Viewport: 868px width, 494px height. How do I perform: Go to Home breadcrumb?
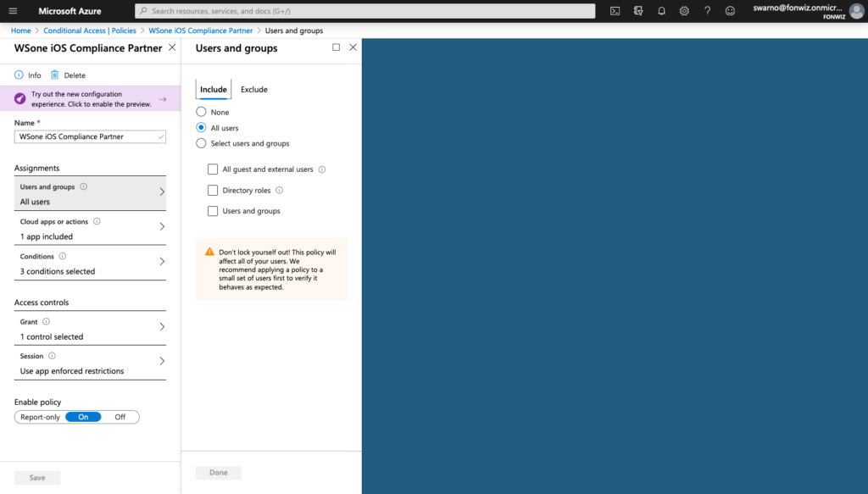21,31
